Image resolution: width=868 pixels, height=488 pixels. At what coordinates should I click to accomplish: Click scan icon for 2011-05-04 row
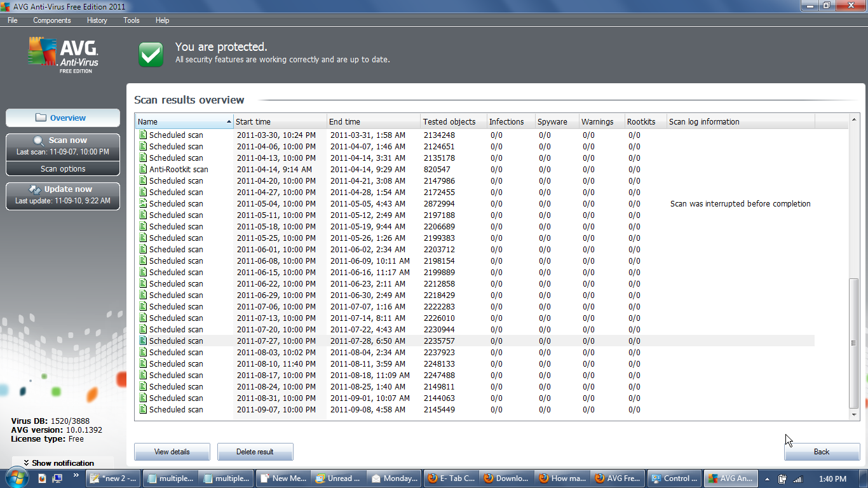coord(143,203)
